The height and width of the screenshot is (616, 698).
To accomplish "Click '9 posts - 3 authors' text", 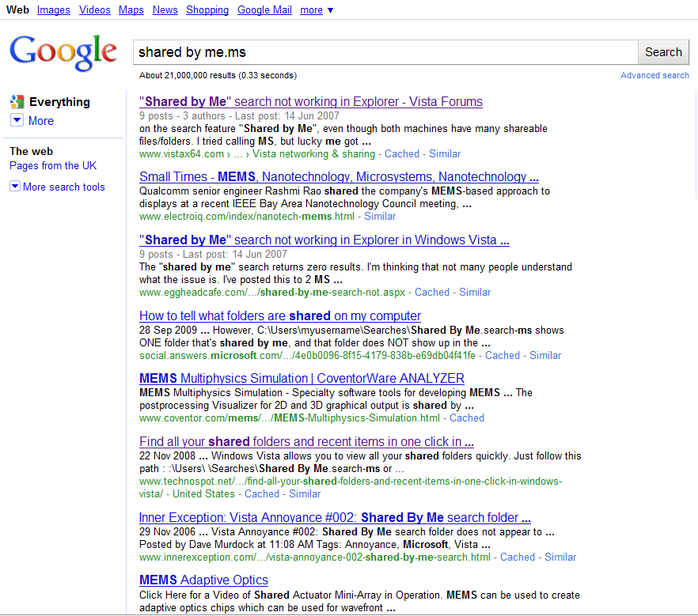I will click(182, 115).
